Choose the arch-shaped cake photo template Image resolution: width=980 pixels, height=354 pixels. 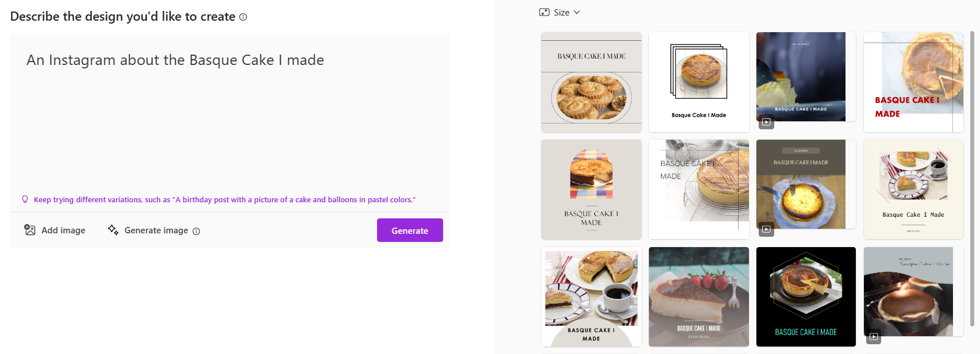[591, 190]
